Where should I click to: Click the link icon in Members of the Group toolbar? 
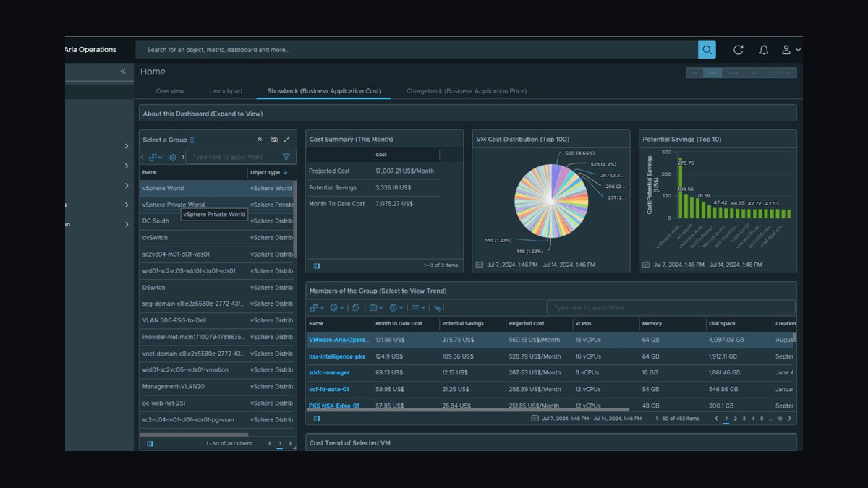point(437,307)
